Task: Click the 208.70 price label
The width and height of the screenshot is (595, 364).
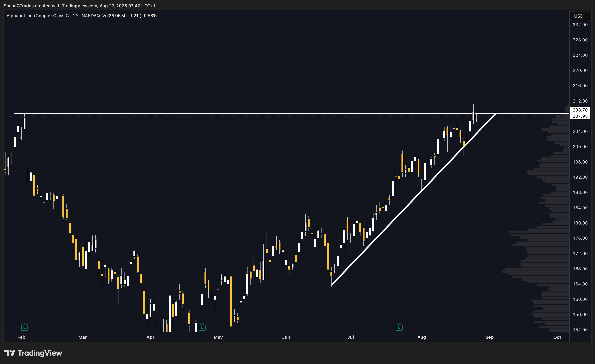Action: point(580,110)
